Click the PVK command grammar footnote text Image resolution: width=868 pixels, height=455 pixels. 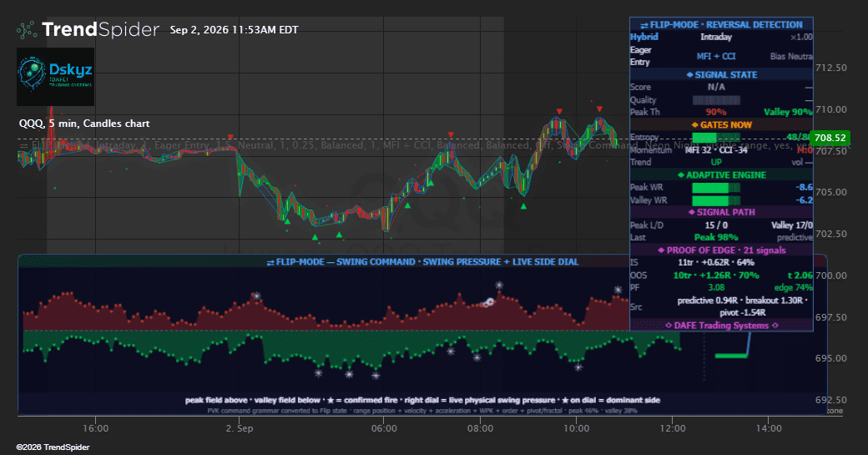pyautogui.click(x=421, y=411)
